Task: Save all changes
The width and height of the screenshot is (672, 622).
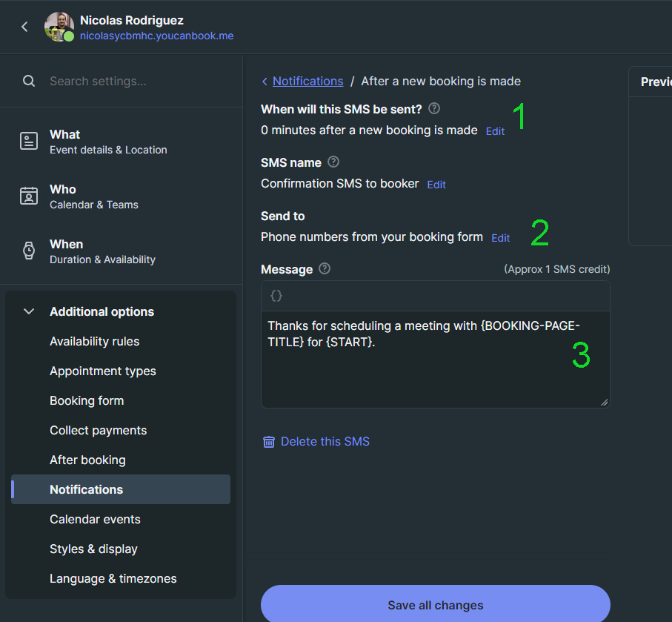Action: click(436, 605)
